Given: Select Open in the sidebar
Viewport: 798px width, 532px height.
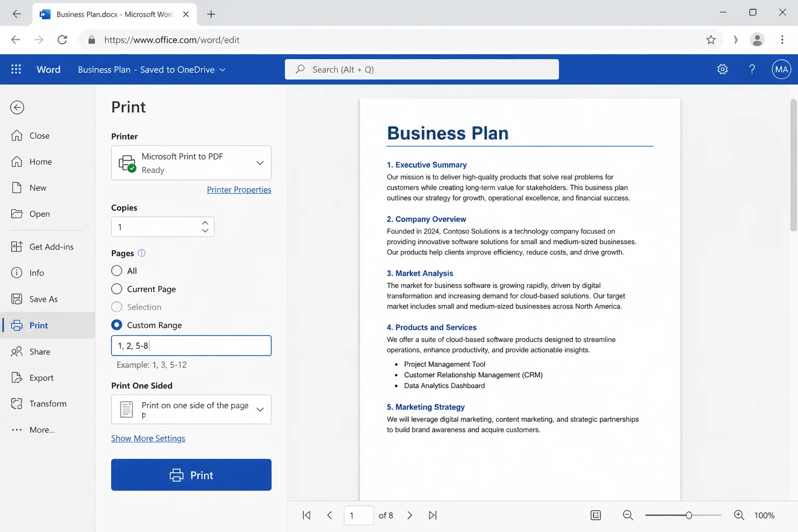Looking at the screenshot, I should click(48, 214).
